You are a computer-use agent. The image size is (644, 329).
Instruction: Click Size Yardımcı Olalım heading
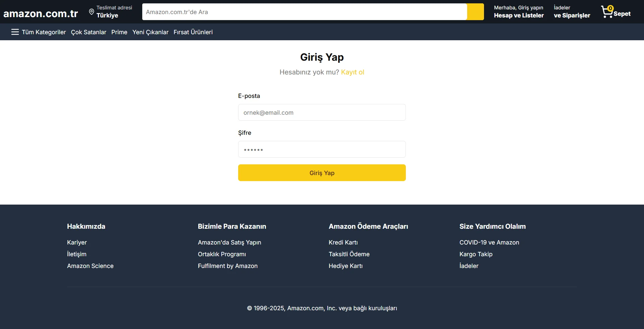pyautogui.click(x=493, y=226)
